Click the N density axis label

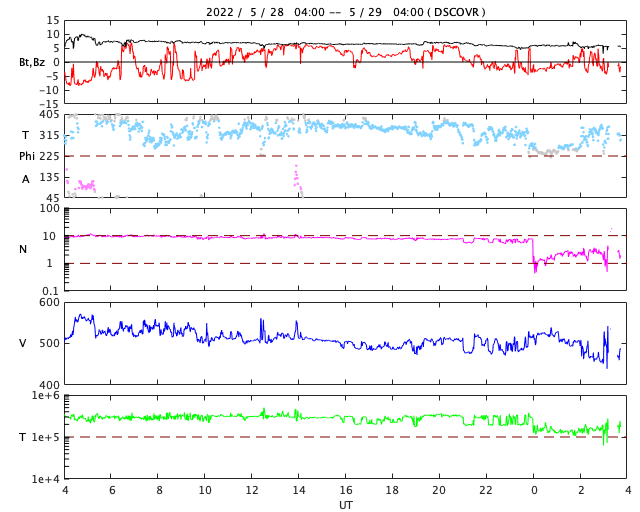[x=23, y=249]
